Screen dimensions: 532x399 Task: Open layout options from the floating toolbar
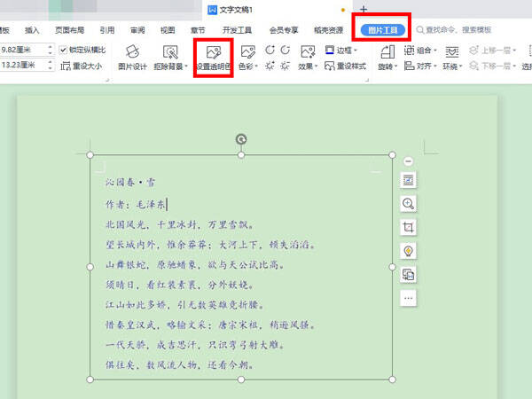pyautogui.click(x=408, y=180)
